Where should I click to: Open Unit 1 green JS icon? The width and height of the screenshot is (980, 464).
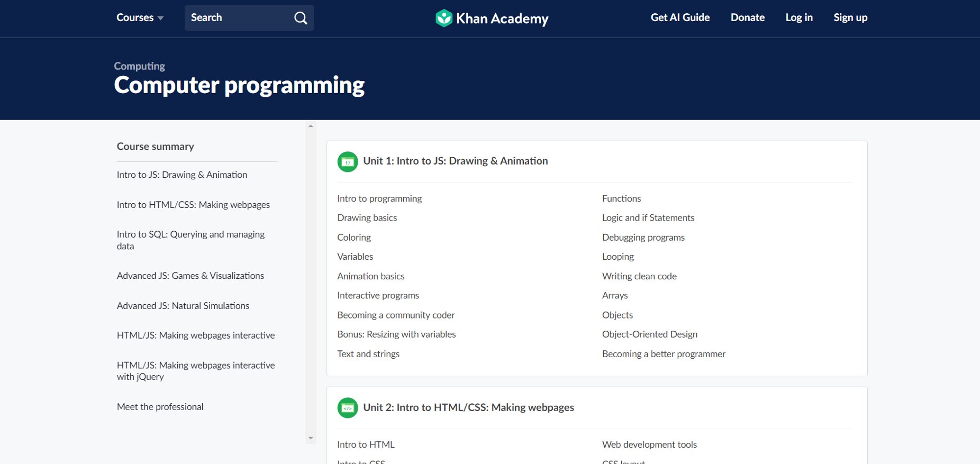[x=347, y=162]
